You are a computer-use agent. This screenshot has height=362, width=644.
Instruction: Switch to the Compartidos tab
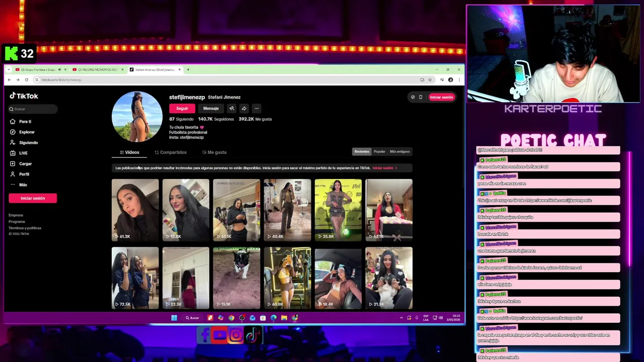pos(171,152)
